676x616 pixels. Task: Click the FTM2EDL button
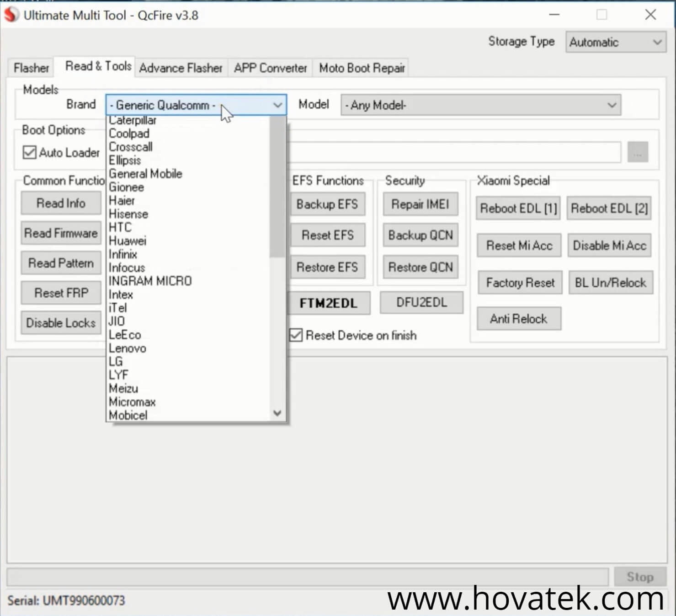329,303
